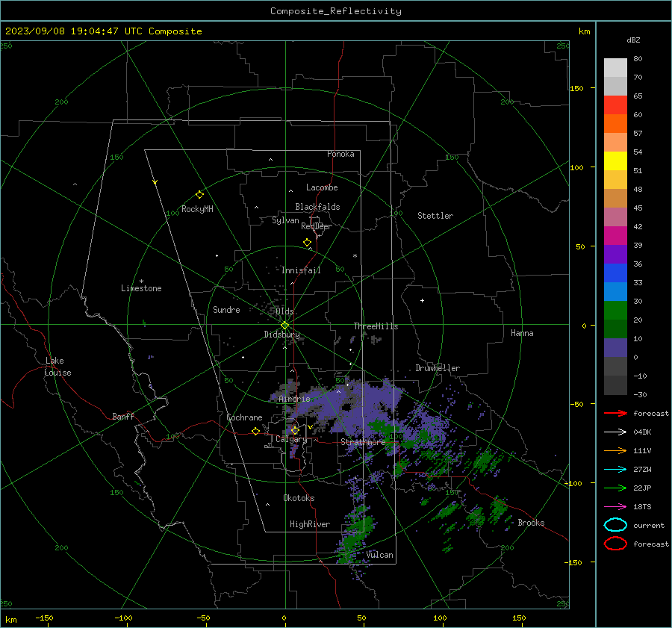Click the Brooks city label
The width and height of the screenshot is (672, 628).
click(x=531, y=523)
